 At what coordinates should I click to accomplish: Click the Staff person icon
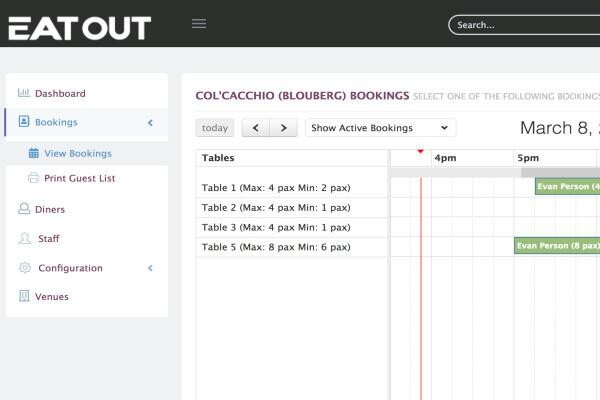(x=25, y=238)
